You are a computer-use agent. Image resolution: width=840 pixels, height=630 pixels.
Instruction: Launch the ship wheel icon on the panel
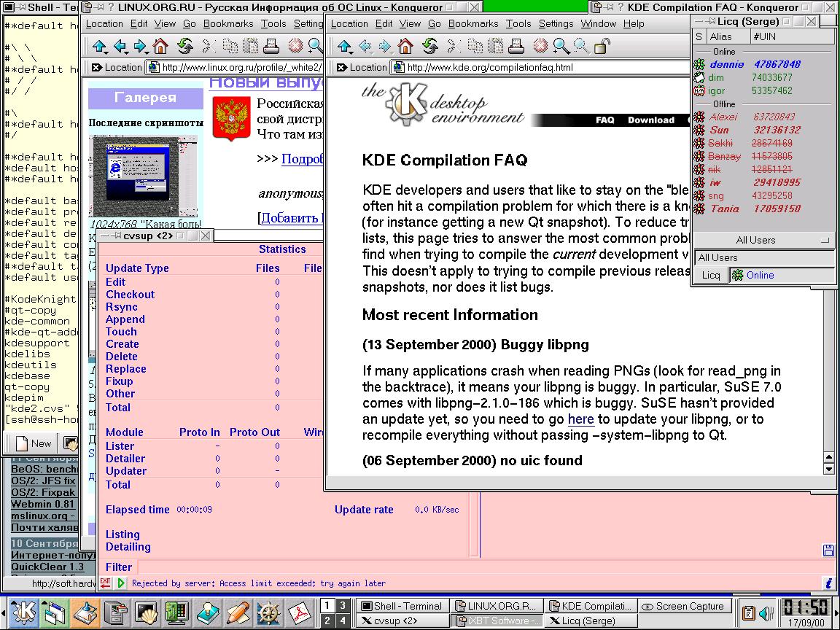[x=269, y=613]
